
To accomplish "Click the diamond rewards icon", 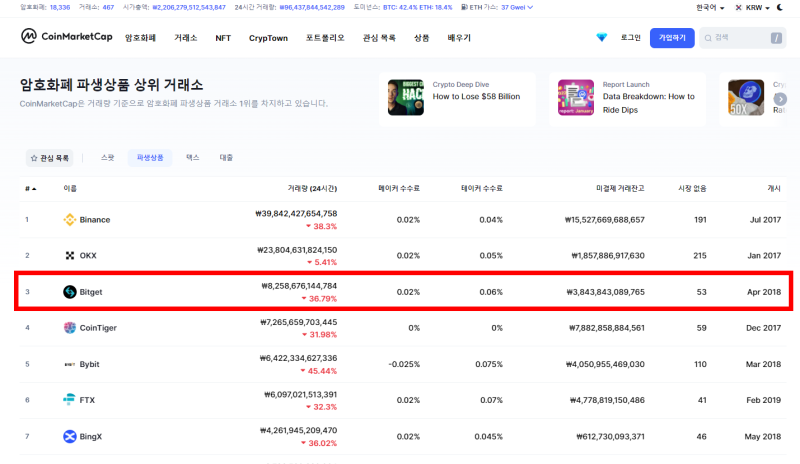I will (602, 37).
